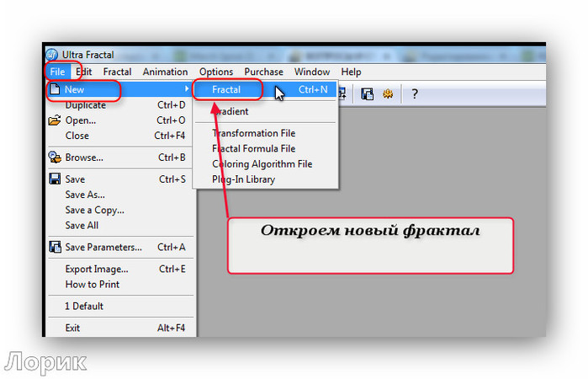Click the Open folder icon in File menu
Image resolution: width=588 pixels, height=379 pixels.
[55, 120]
